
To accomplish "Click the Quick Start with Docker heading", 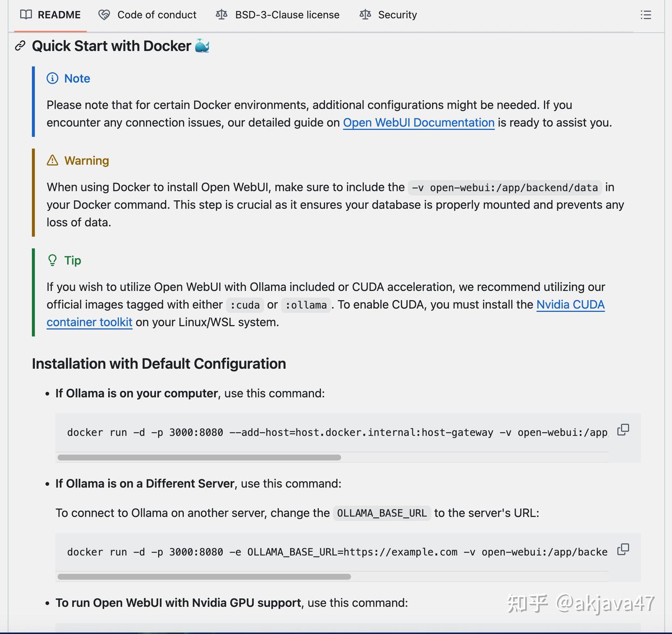I will click(x=112, y=46).
